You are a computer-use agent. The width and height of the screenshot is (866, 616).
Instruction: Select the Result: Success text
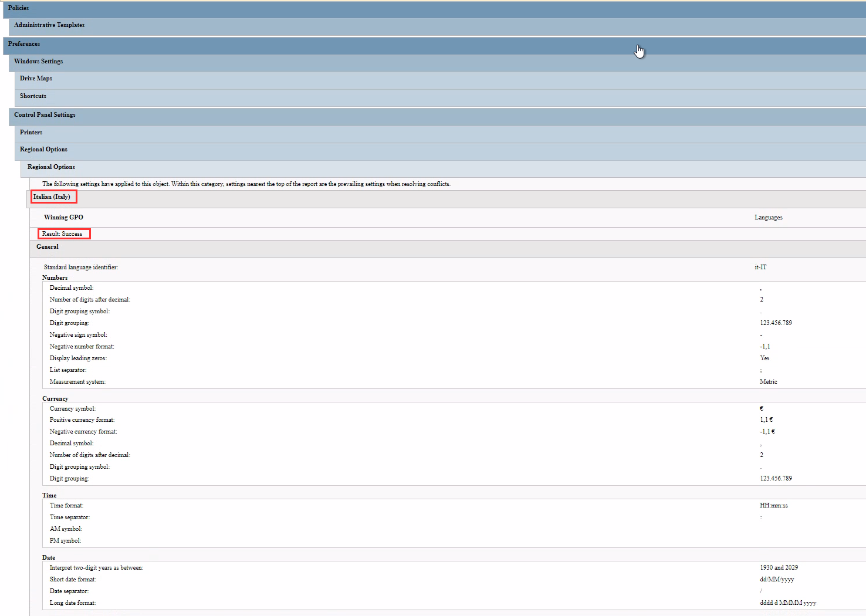coord(62,234)
